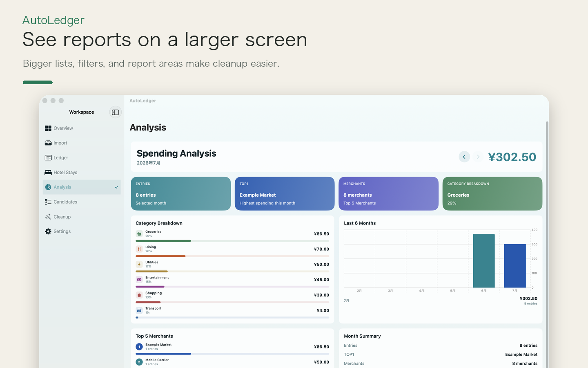Click the Entertainment purple progress bar
Screen dimensions: 588x368
[150, 287]
